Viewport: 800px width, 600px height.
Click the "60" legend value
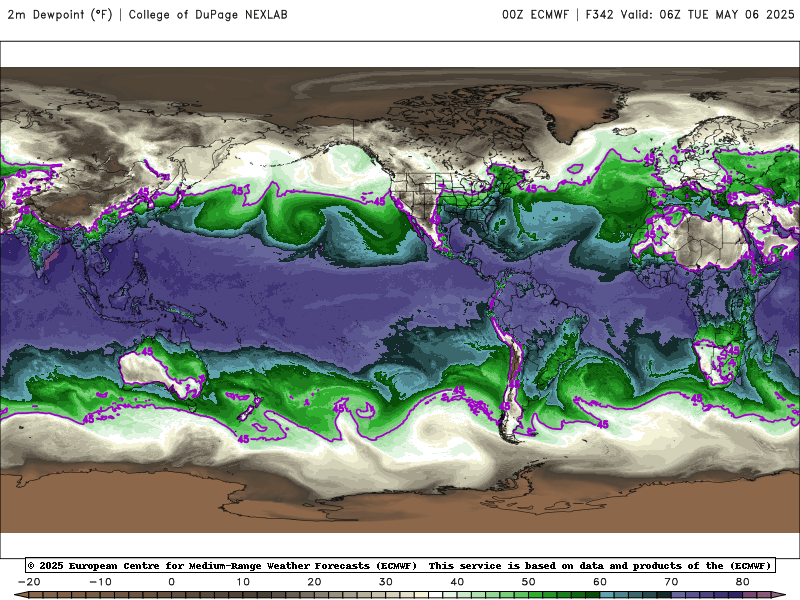(x=600, y=582)
